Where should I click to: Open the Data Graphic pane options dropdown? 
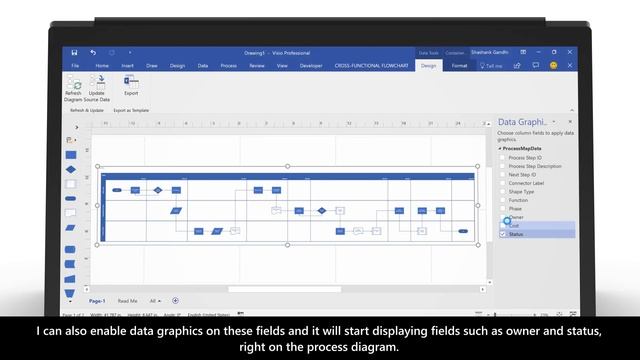click(x=554, y=122)
